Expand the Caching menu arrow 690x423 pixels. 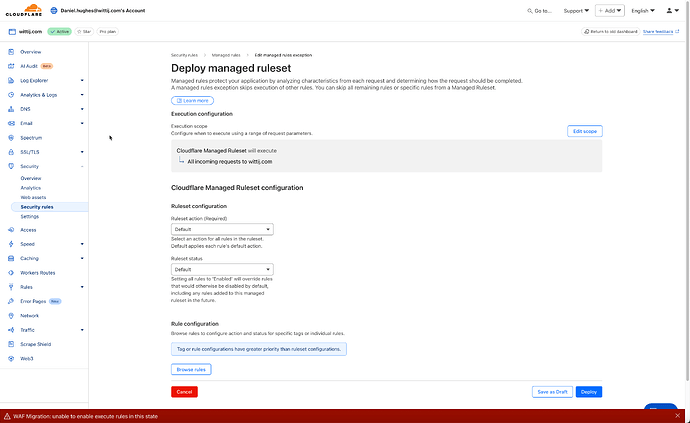82,258
